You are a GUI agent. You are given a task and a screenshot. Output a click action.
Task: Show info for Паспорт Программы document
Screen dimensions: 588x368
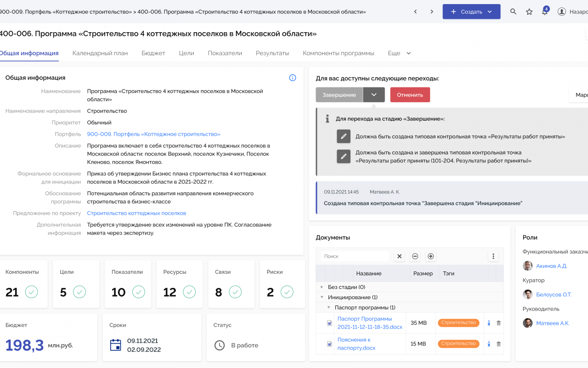[489, 323]
